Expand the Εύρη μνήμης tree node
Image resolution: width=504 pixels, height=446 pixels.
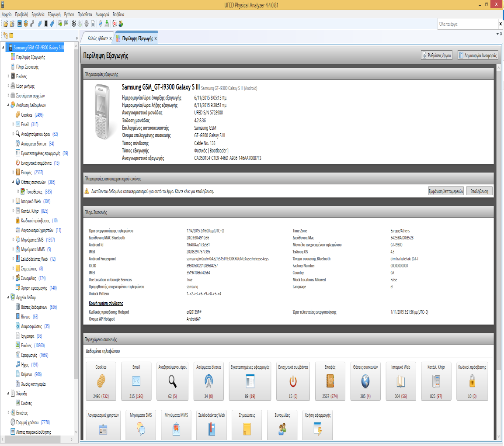(x=8, y=86)
